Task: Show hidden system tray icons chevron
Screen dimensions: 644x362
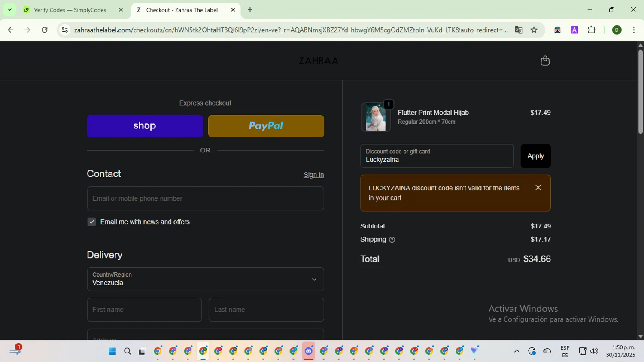Action: [516, 351]
